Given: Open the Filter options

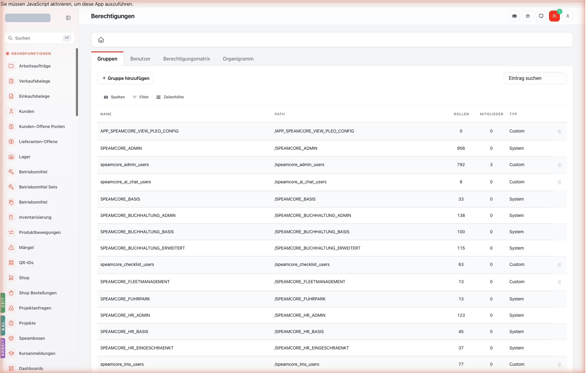Looking at the screenshot, I should click(141, 97).
